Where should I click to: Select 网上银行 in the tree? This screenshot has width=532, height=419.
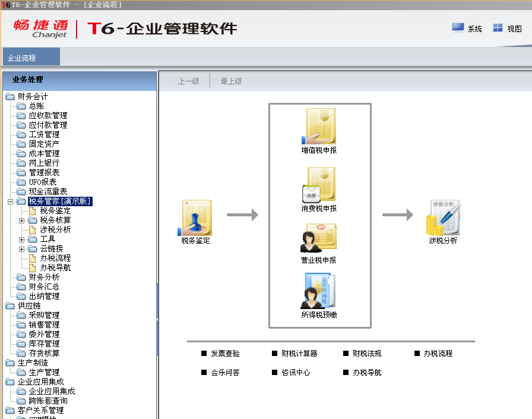44,163
